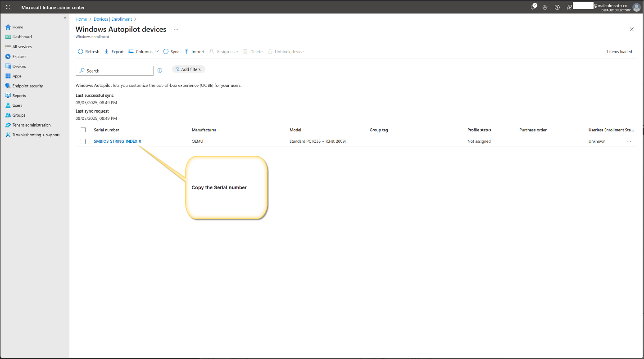Go to Tenant administration

[31, 125]
